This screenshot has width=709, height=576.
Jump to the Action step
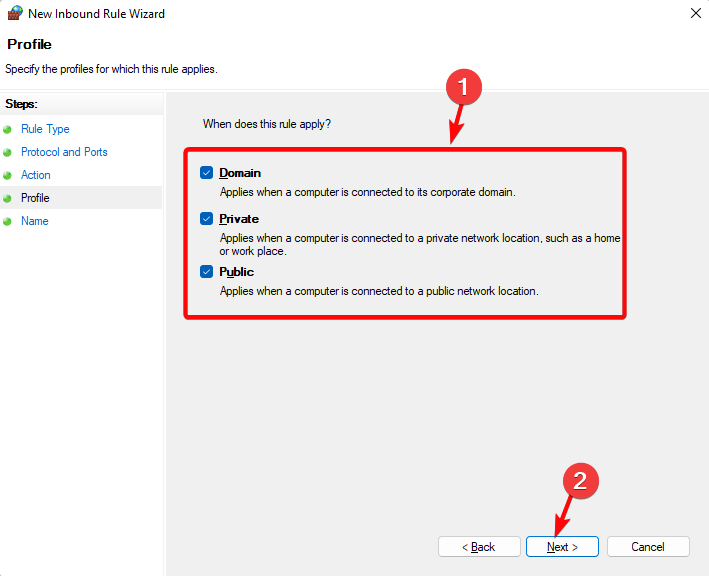pos(36,175)
